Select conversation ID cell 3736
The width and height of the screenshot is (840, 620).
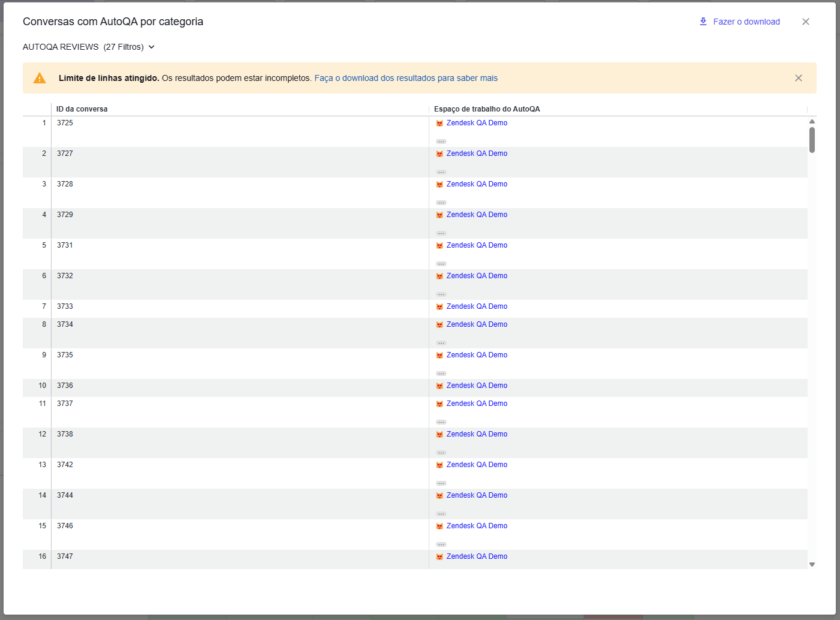click(240, 388)
